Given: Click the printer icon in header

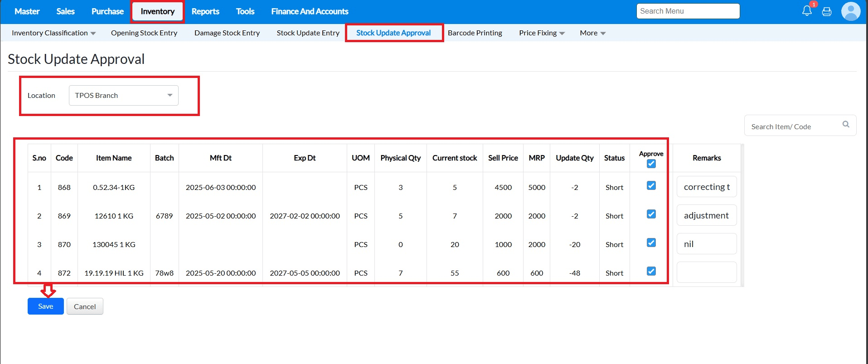Looking at the screenshot, I should [x=827, y=12].
